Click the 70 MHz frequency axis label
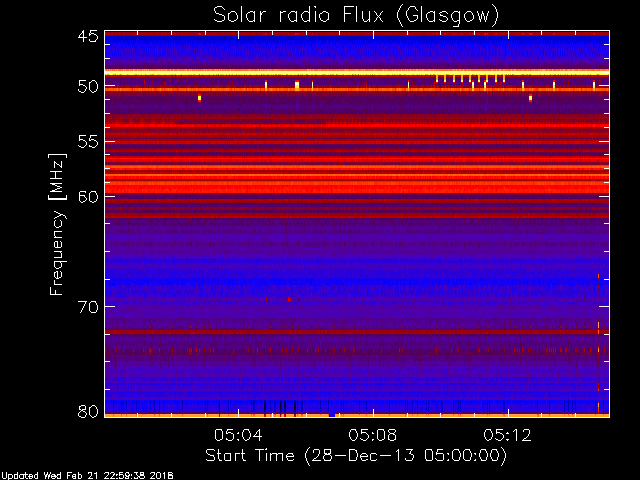This screenshot has height=480, width=640. click(x=88, y=307)
